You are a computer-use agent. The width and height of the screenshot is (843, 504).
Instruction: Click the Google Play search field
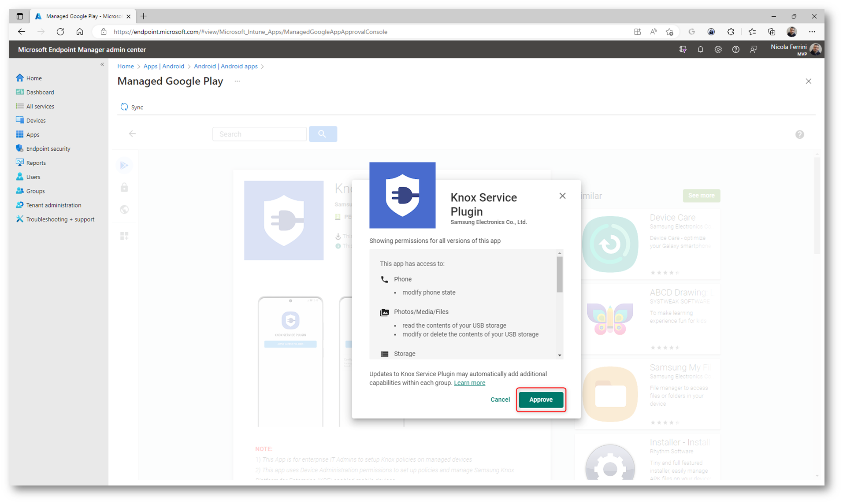[x=260, y=134]
